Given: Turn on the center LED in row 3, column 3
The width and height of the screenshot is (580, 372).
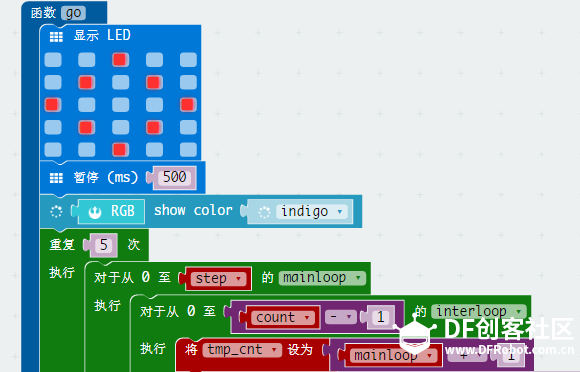Looking at the screenshot, I should tap(120, 105).
